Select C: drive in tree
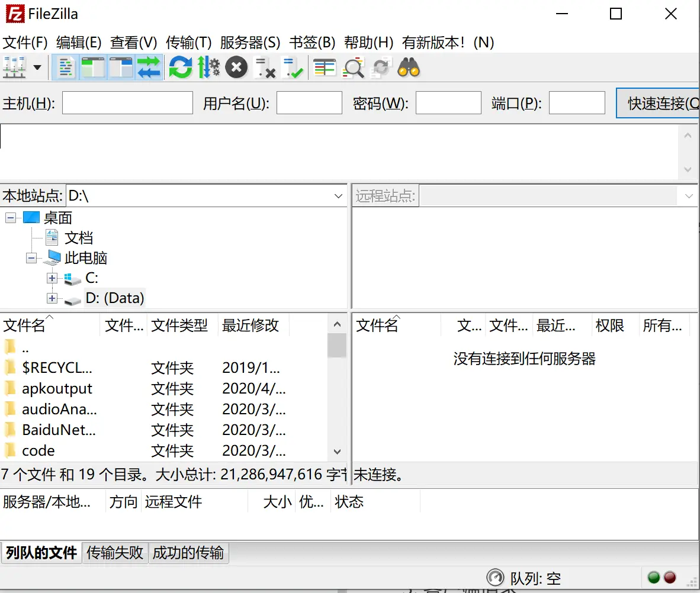Screen dimensions: 700x593 click(92, 278)
